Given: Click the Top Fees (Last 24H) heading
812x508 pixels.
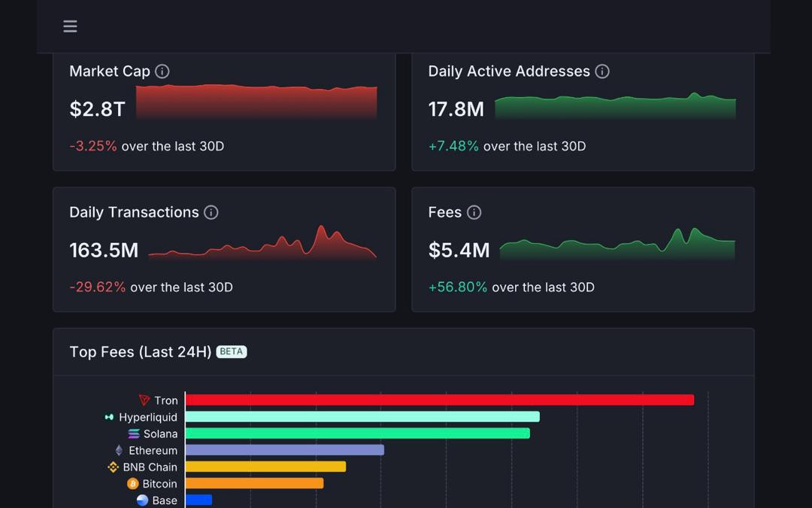Looking at the screenshot, I should tap(140, 351).
